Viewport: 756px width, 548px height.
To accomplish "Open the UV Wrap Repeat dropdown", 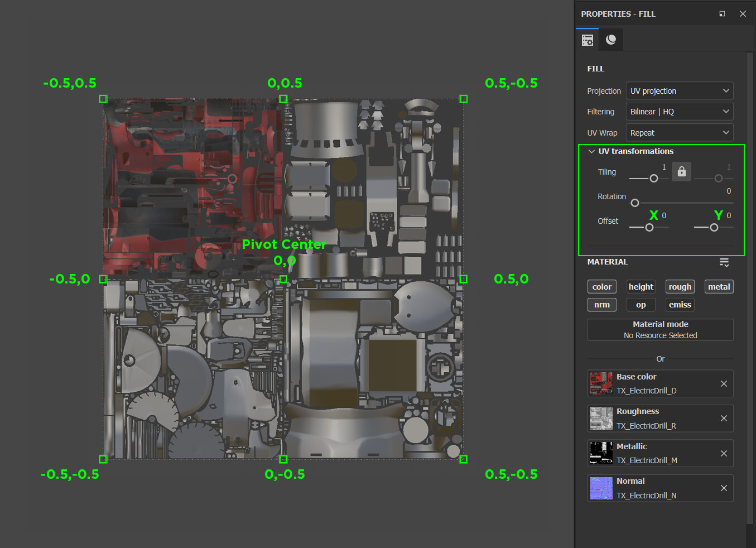I will coord(679,132).
